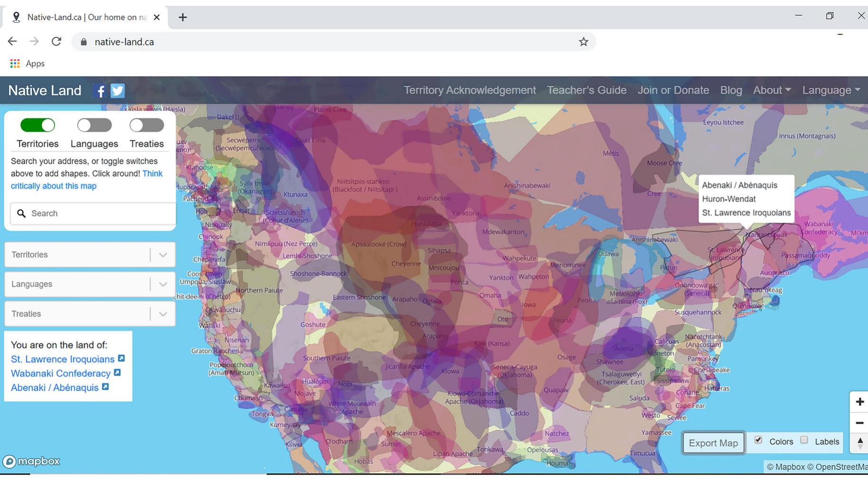Image resolution: width=868 pixels, height=479 pixels.
Task: Bookmark this page with the star icon
Action: (584, 42)
